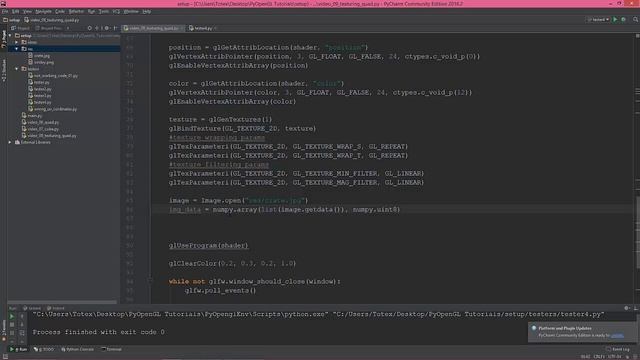Expand the first subfolder under setup
The image size is (640, 360).
click(17, 42)
